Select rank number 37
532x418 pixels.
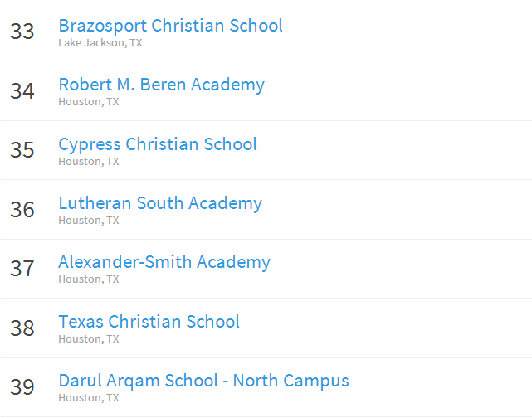tap(22, 269)
